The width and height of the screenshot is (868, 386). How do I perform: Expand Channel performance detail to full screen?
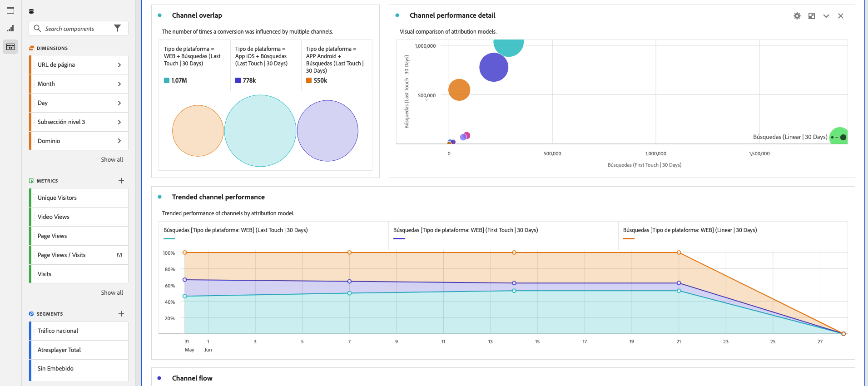(x=812, y=16)
